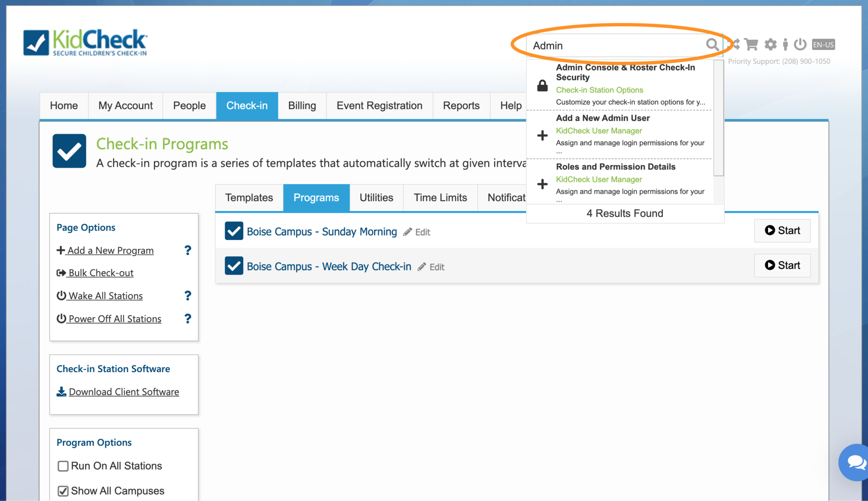868x501 pixels.
Task: Enable the Run On All Stations checkbox
Action: (63, 466)
